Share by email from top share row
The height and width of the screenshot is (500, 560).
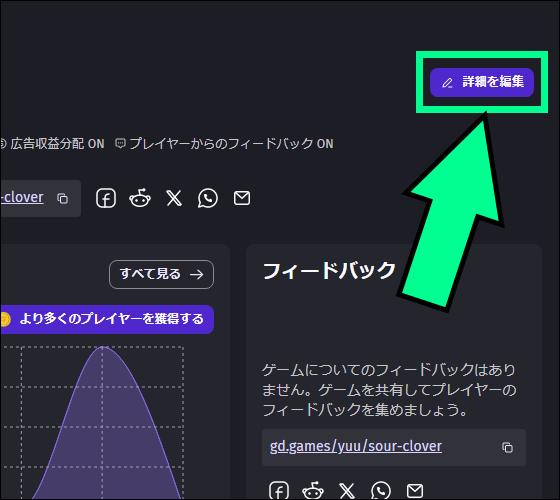(x=242, y=198)
